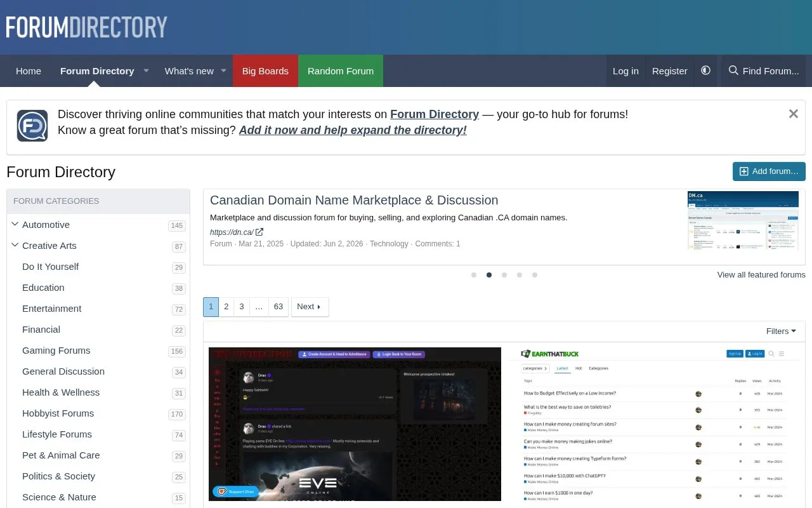Open the Gaming Forums category
This screenshot has width=812, height=508.
pyautogui.click(x=56, y=351)
